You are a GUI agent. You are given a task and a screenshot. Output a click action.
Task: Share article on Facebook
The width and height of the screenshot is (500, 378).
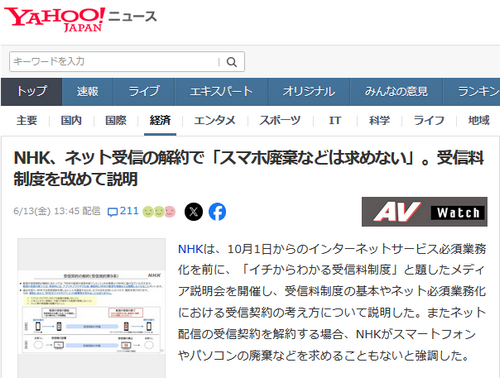click(217, 212)
